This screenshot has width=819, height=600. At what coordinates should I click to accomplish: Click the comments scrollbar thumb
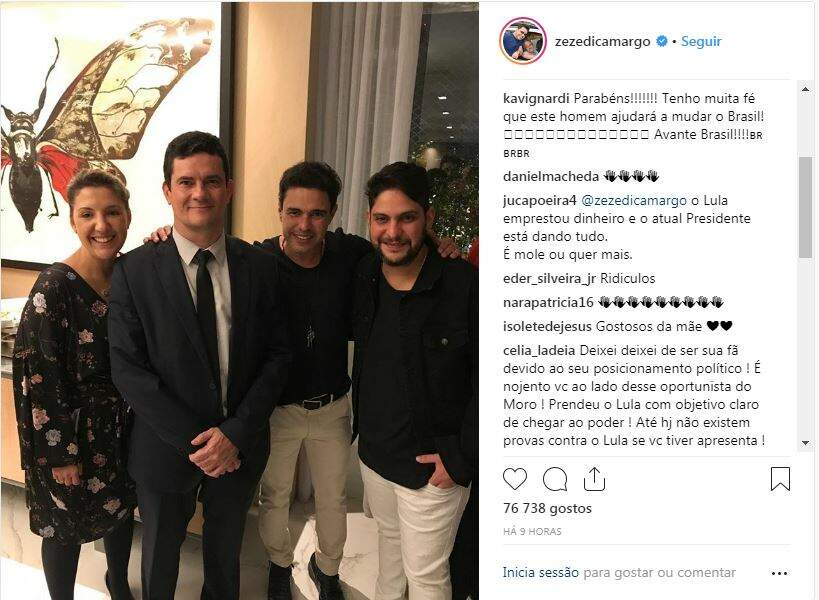[x=805, y=207]
